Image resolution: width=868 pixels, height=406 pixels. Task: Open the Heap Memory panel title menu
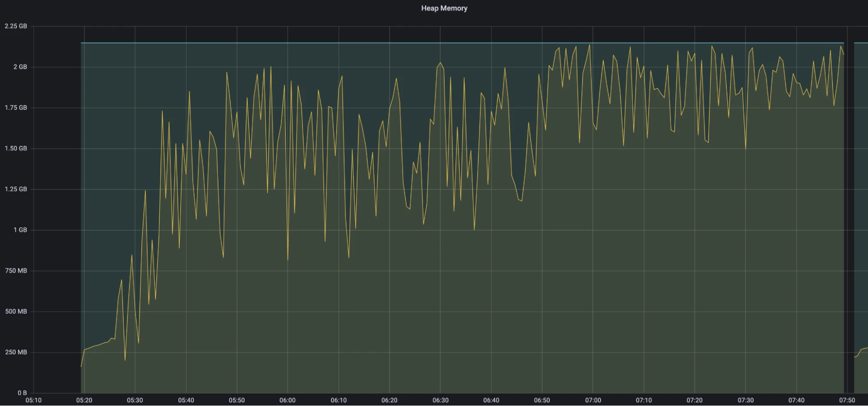click(444, 8)
